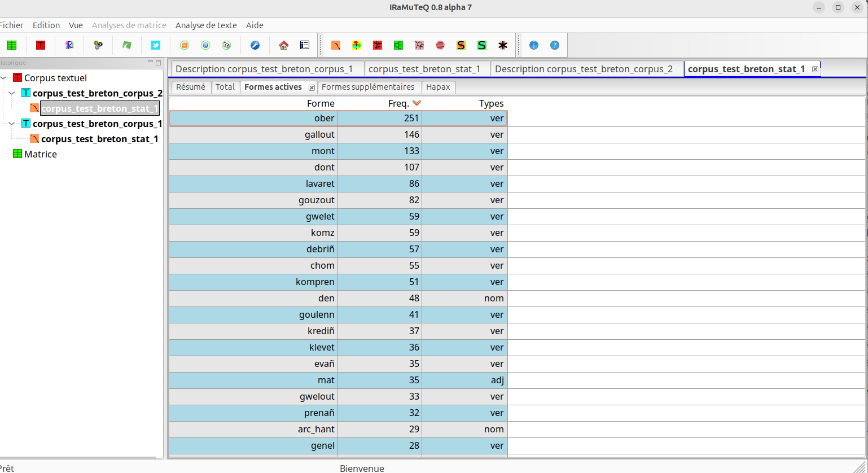Select the 'arc_hant' row in the table
The width and height of the screenshot is (868, 473).
(338, 429)
